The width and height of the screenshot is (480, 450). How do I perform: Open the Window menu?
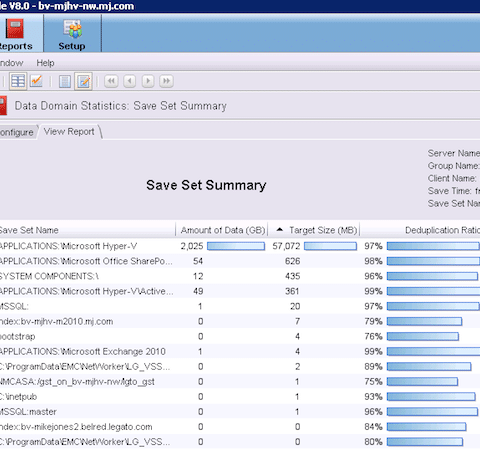11,63
